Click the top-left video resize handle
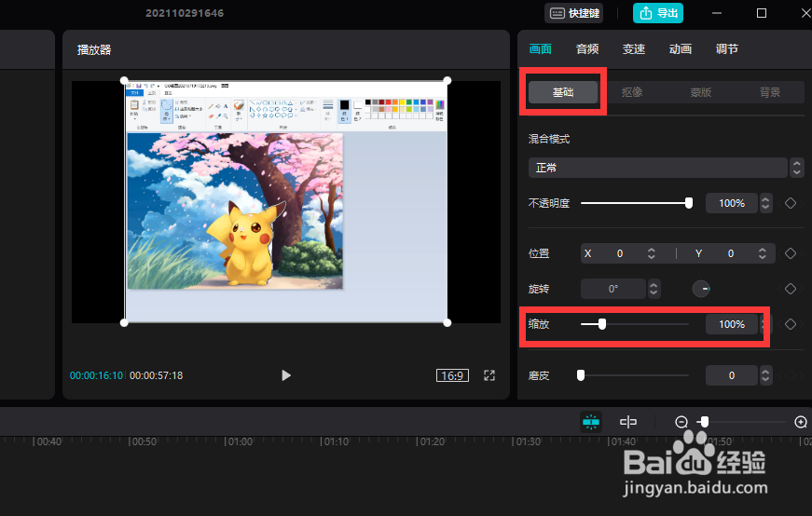This screenshot has width=812, height=516. [x=124, y=81]
